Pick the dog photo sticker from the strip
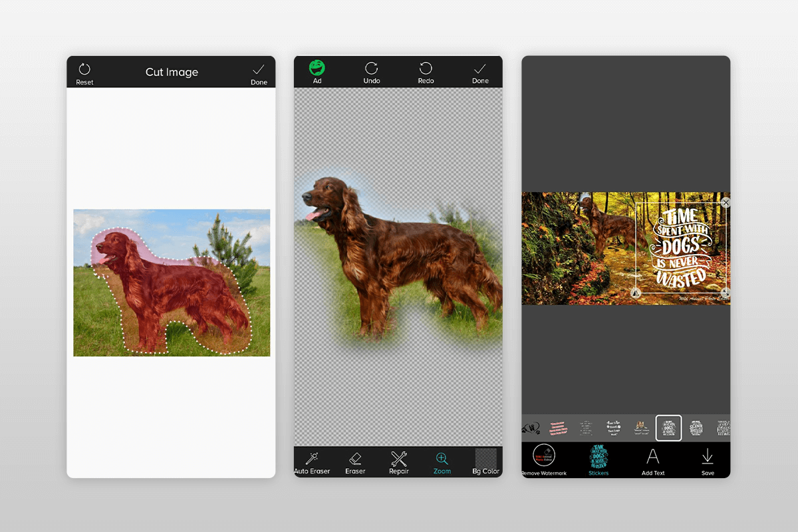 point(640,427)
